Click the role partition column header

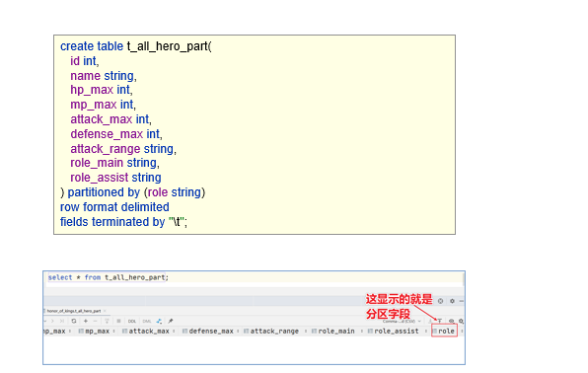point(444,331)
